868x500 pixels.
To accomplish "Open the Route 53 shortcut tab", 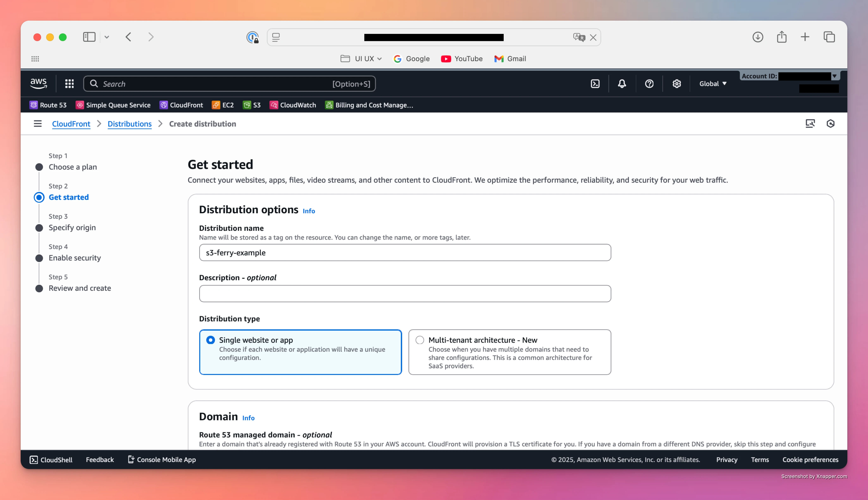I will 48,105.
